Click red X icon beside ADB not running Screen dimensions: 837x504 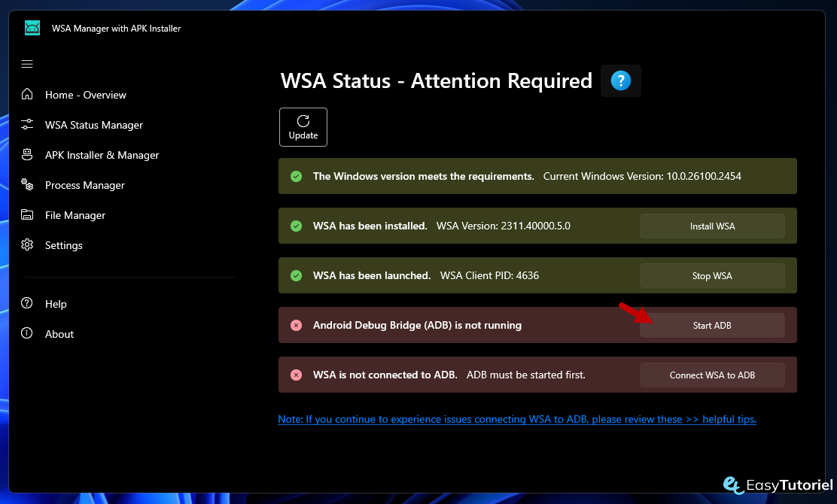pyautogui.click(x=297, y=325)
